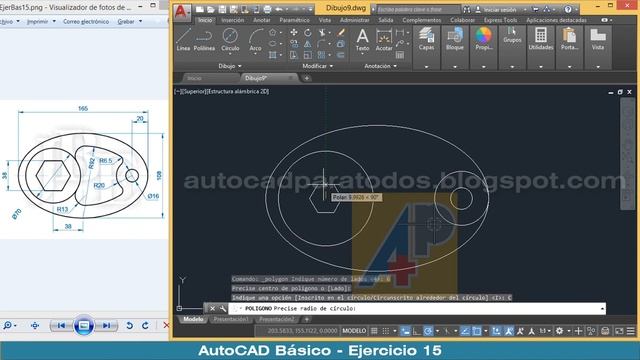
Task: Toggle dynamic input in status bar
Action: coord(405,331)
